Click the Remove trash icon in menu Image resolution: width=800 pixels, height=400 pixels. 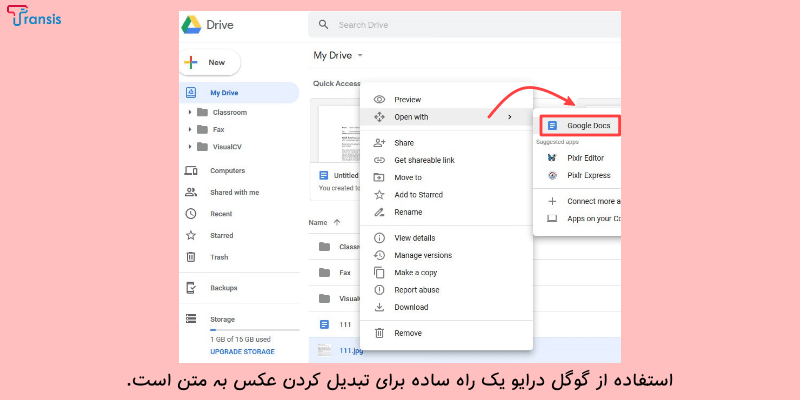(x=379, y=333)
